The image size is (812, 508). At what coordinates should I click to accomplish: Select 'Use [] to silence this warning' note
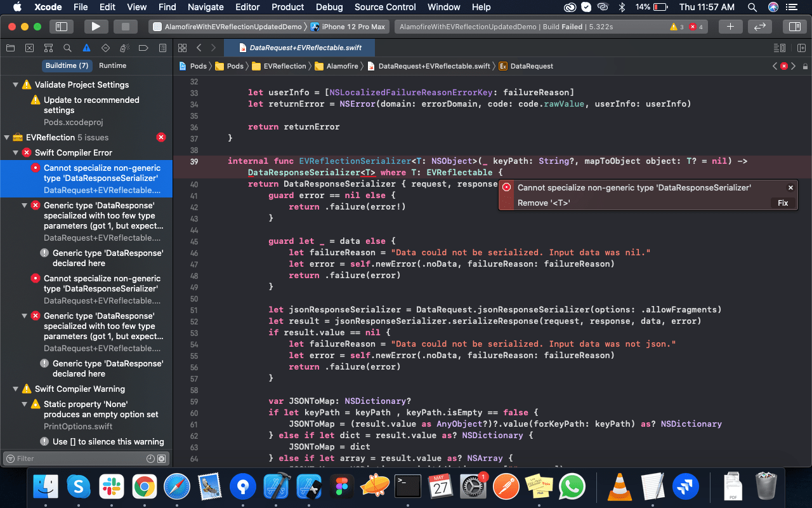pyautogui.click(x=86, y=442)
